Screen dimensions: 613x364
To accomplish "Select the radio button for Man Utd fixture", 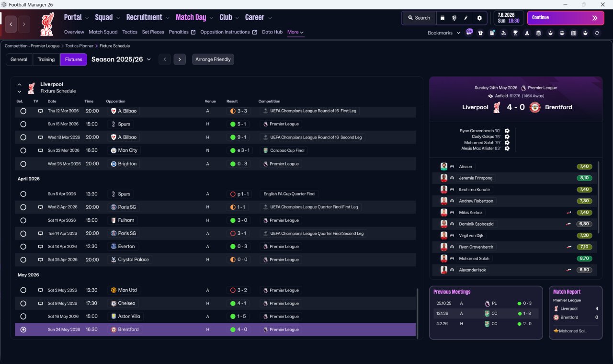I will (23, 290).
